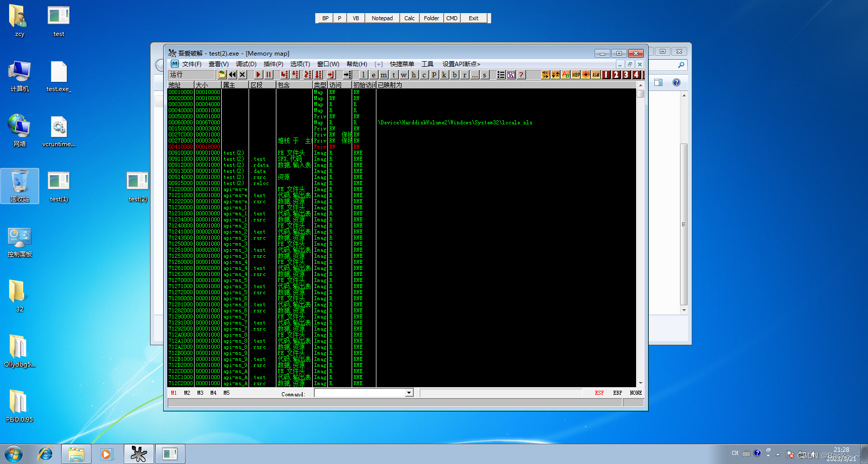The image size is (868, 464).
Task: Click the memory map vertical scrollbar down arrow
Action: point(641,383)
